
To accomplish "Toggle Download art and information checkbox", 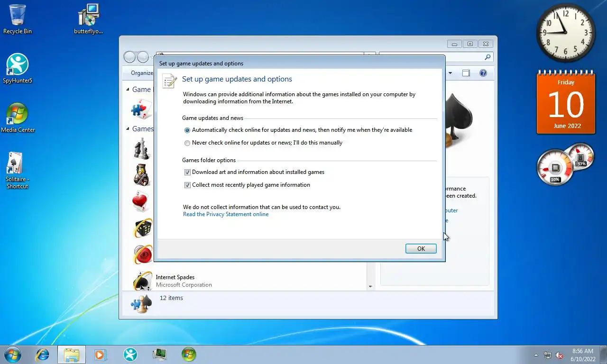I will (187, 173).
